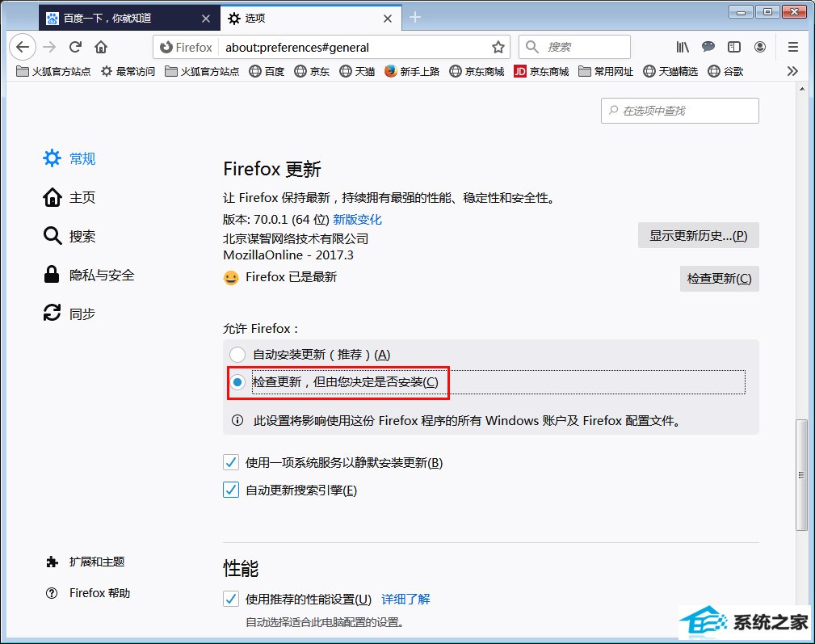Click the Firefox identity icon in address bar
Screen dimensions: 815x644
(166, 48)
